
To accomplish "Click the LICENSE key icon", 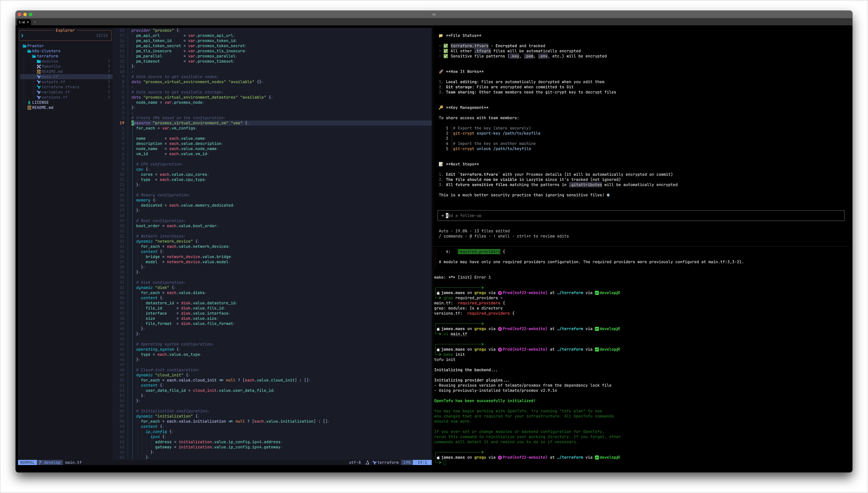I will click(x=29, y=102).
